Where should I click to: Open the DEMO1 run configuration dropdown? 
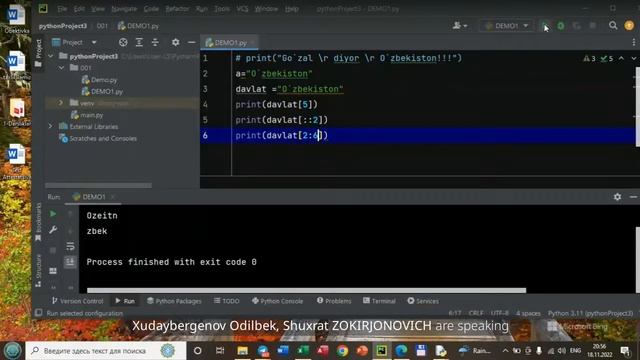(x=507, y=26)
